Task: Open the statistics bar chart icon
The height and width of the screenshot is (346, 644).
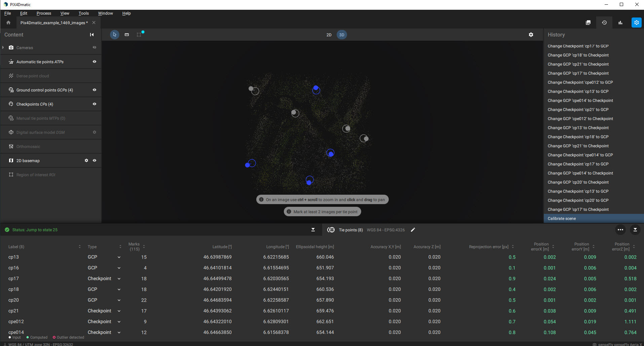Action: tap(620, 23)
